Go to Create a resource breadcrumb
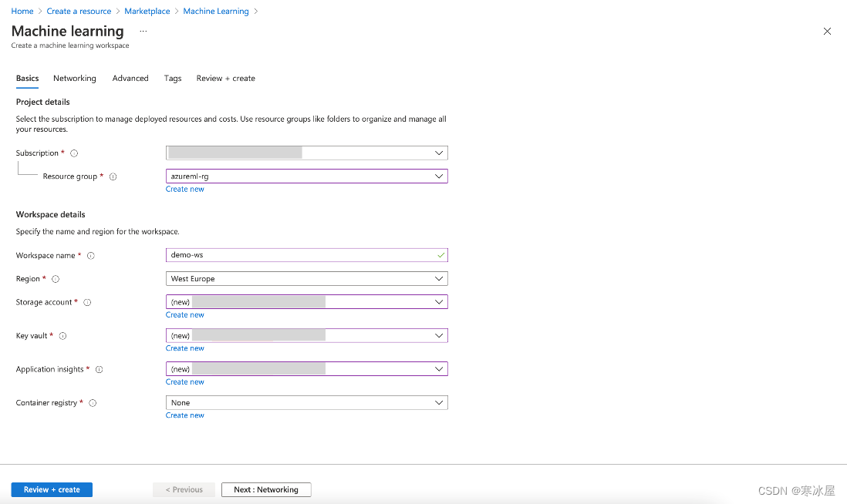 tap(79, 11)
